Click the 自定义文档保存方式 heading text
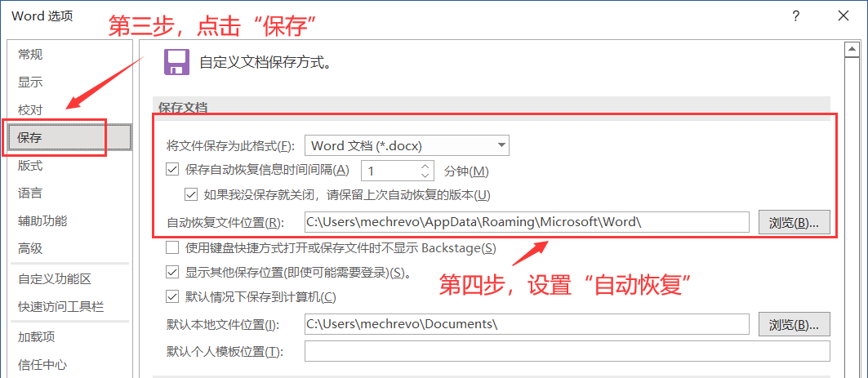The height and width of the screenshot is (378, 868). pyautogui.click(x=265, y=62)
